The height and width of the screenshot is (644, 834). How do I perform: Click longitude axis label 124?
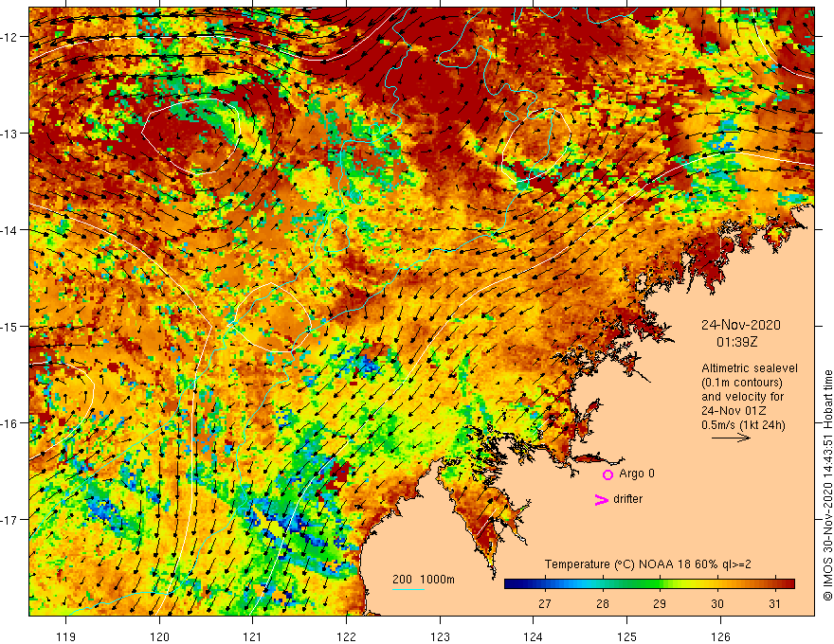[x=534, y=636]
